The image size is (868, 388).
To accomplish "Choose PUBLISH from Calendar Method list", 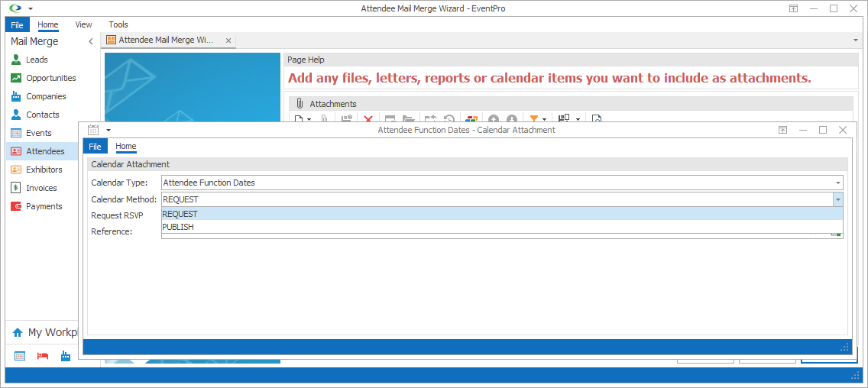I will 502,227.
